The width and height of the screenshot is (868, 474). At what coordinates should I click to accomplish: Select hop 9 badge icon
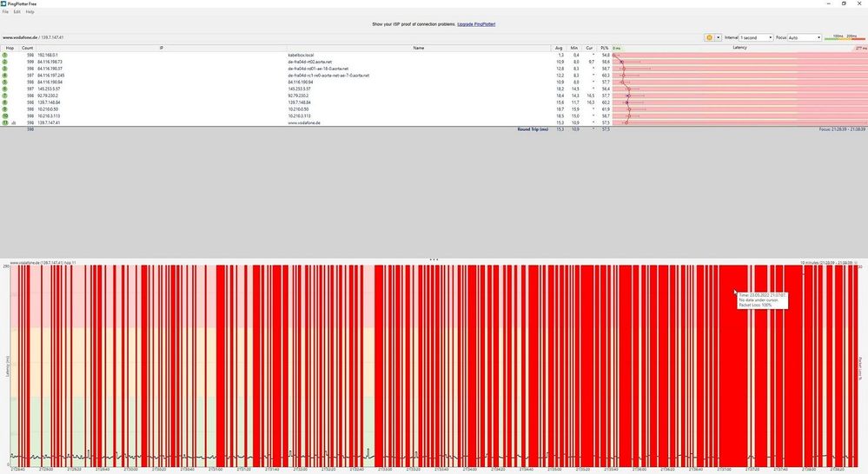(x=5, y=109)
